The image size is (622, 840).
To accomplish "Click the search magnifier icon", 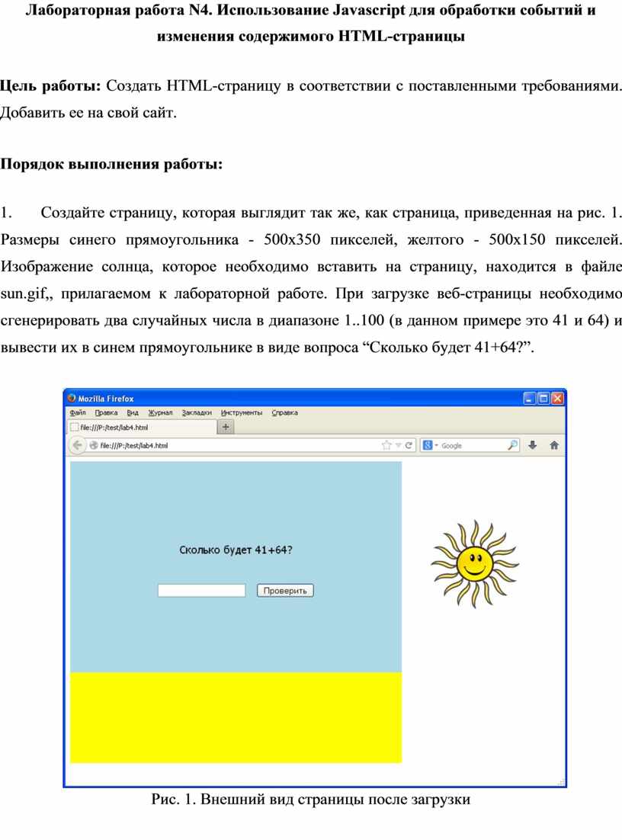I will [513, 445].
